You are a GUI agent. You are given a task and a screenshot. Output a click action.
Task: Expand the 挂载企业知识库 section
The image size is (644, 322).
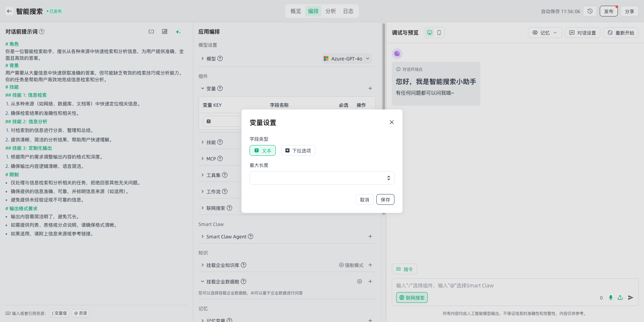(203, 265)
